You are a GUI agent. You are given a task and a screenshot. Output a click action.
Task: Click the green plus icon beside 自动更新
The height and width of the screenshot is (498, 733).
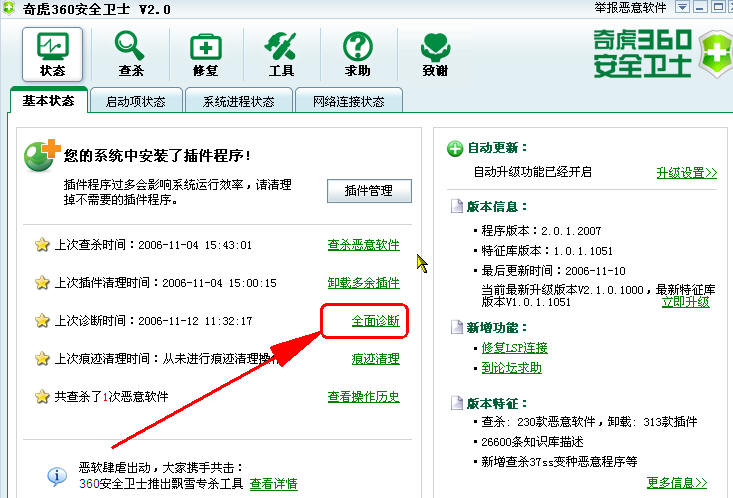click(x=454, y=149)
